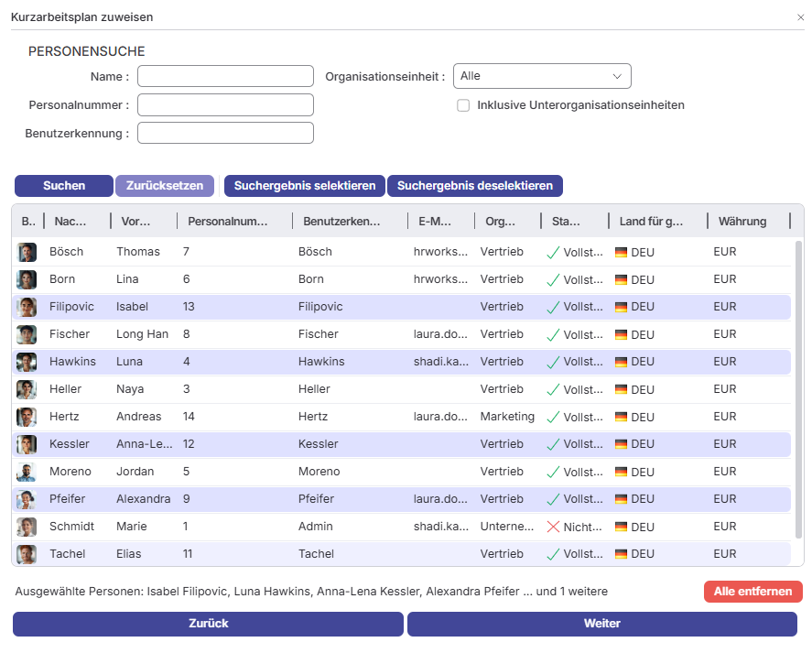Click Lina Born's avatar thumbnail

(27, 279)
